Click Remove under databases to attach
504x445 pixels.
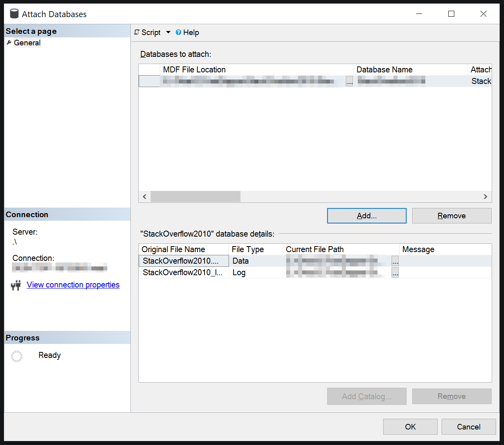point(452,216)
